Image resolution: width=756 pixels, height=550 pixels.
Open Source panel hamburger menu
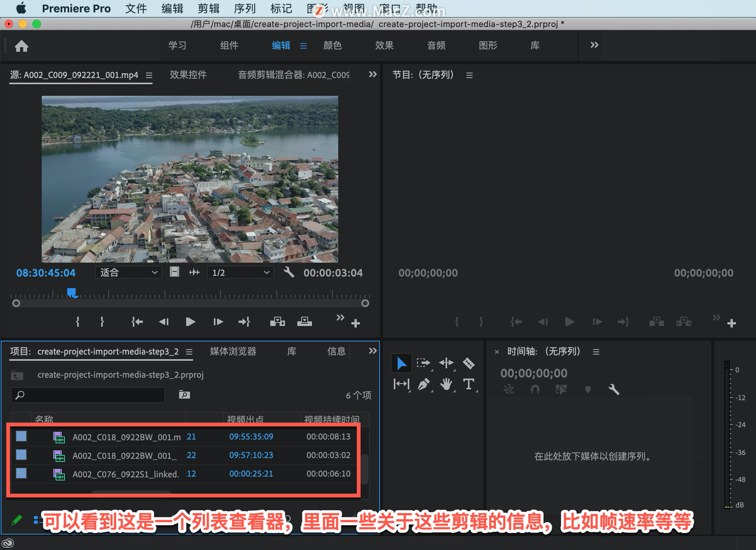point(149,75)
